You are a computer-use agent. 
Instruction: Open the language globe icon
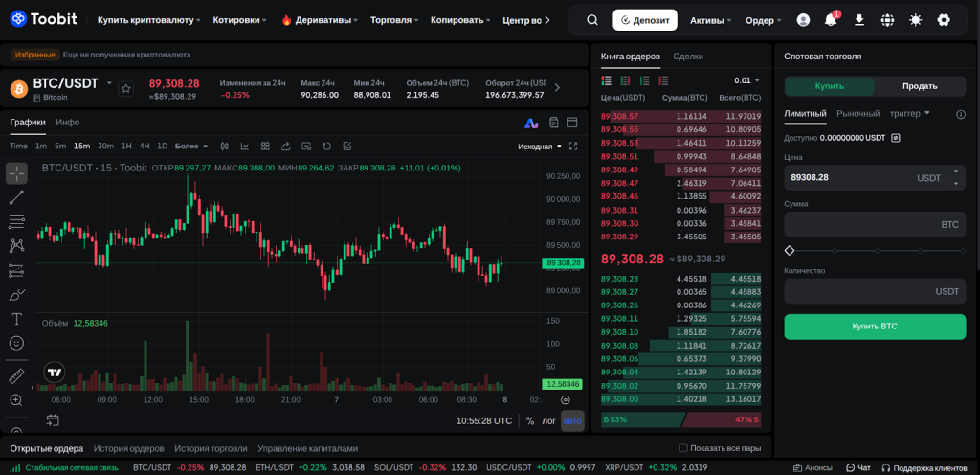click(887, 19)
